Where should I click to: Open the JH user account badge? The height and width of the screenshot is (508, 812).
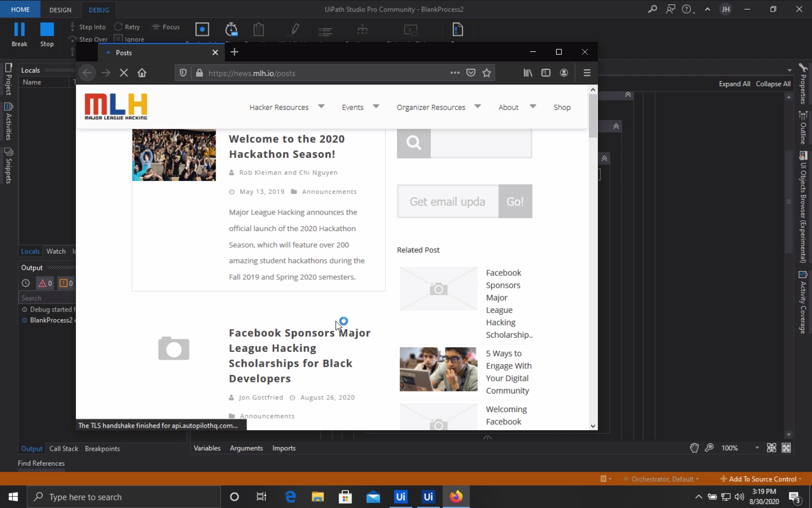pyautogui.click(x=726, y=9)
